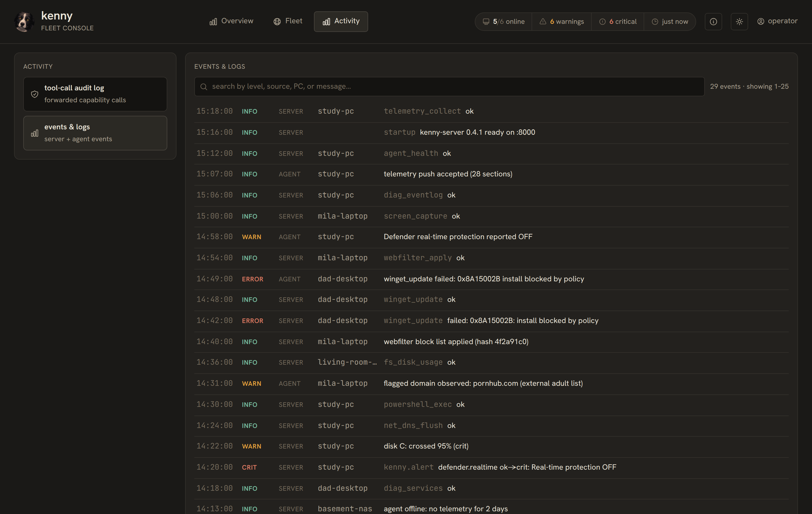Click 'telemetry push accepted (28 sections)'
The height and width of the screenshot is (514, 812).
point(448,174)
